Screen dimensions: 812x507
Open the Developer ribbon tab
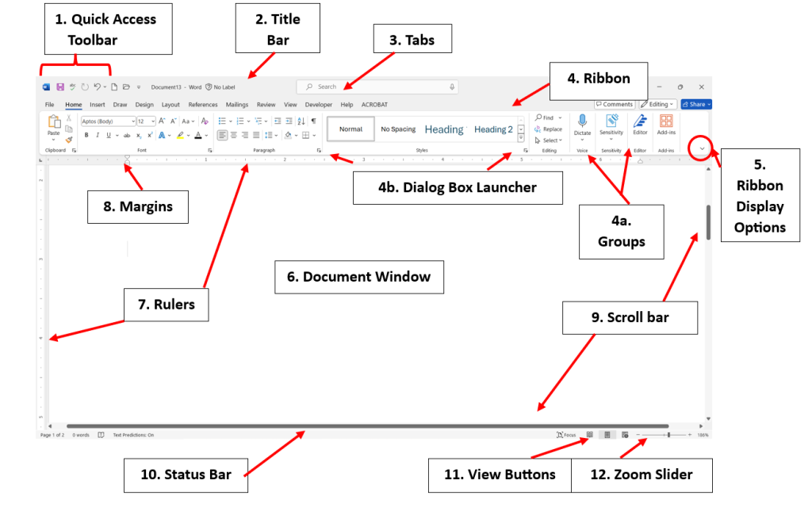(x=319, y=105)
